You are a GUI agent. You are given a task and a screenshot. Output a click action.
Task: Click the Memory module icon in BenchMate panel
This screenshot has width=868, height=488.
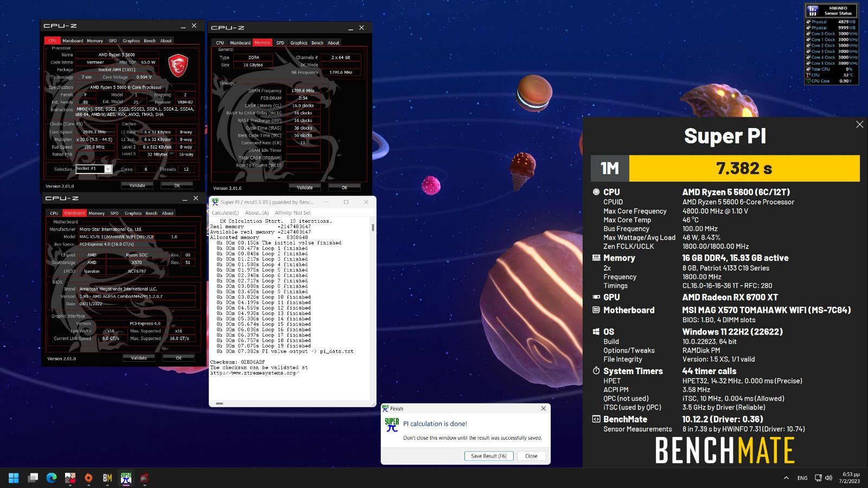(x=596, y=258)
